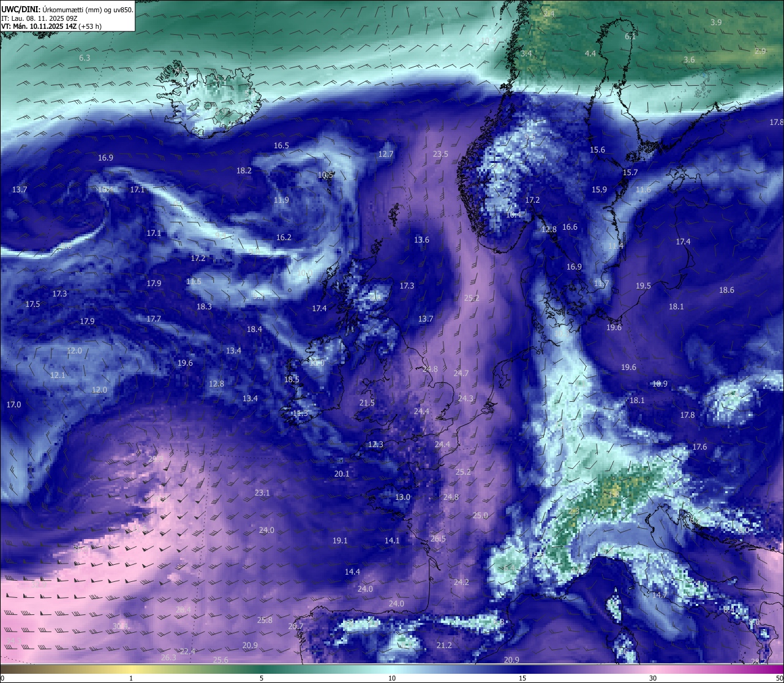784x683 pixels.
Task: Select the 26.3 value at the bottom
Action: pyautogui.click(x=168, y=657)
